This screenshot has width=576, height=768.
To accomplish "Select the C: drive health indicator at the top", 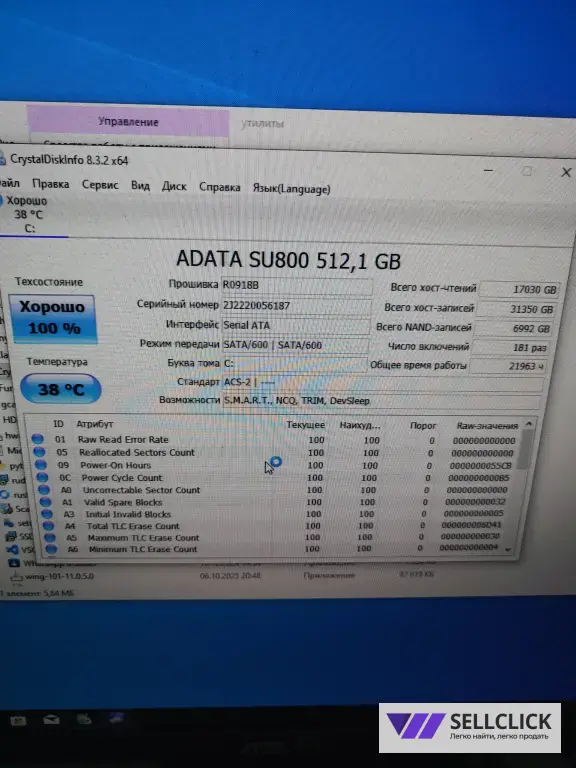I will [27, 214].
